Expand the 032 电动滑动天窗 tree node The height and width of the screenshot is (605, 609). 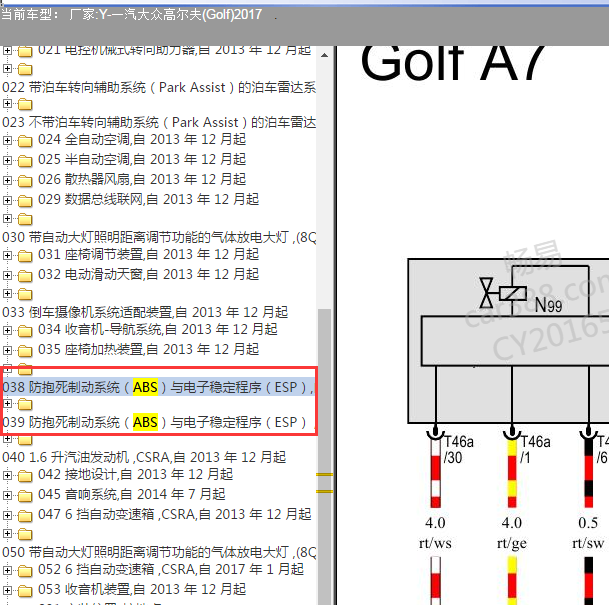point(7,275)
